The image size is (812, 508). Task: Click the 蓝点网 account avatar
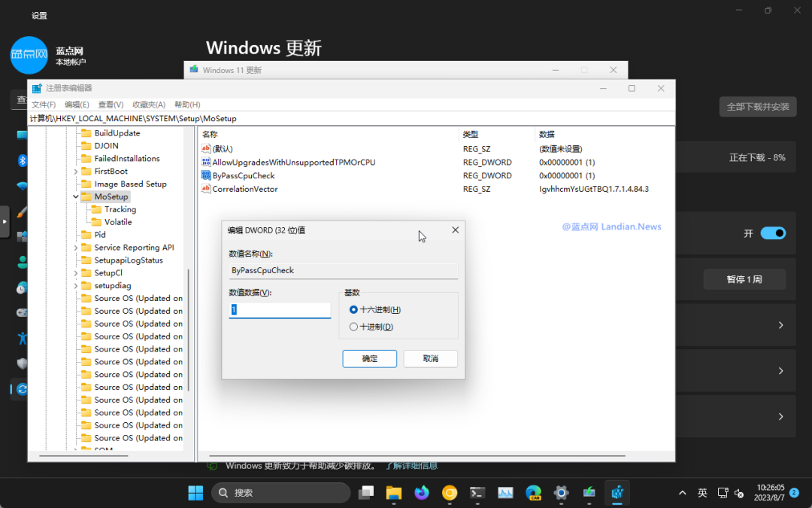point(29,55)
